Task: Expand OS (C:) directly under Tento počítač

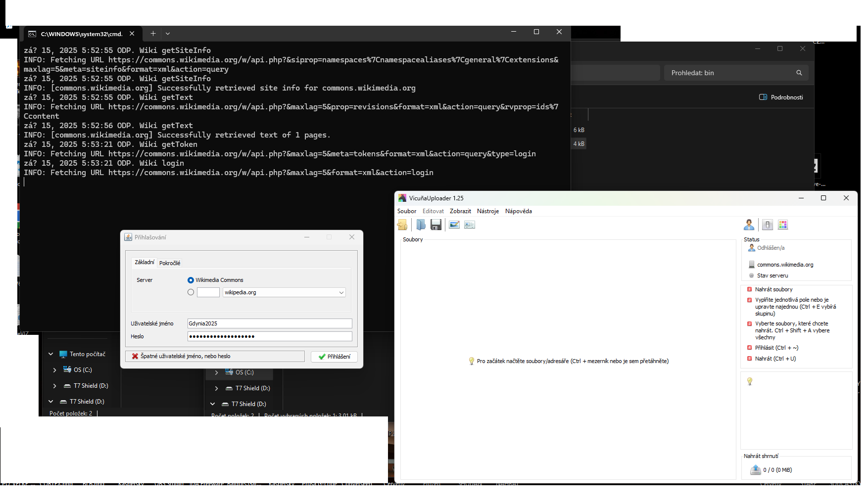Action: (x=54, y=370)
